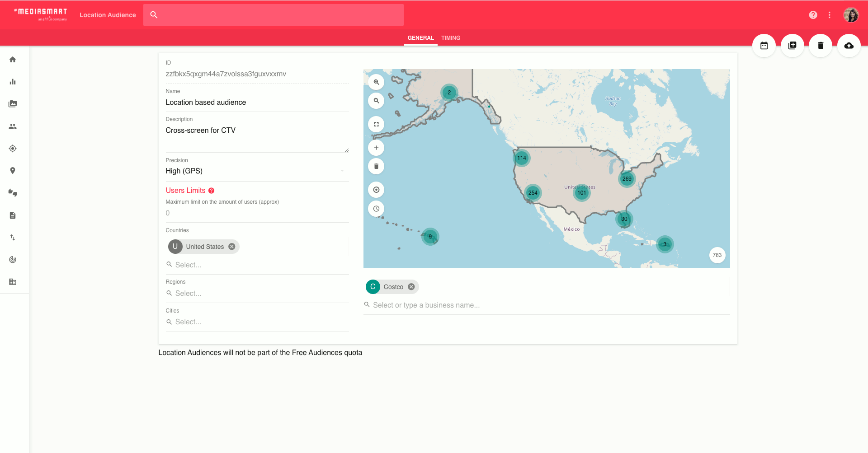Screen dimensions: 868x453
Task: Click the plus button on the map
Action: click(x=376, y=148)
